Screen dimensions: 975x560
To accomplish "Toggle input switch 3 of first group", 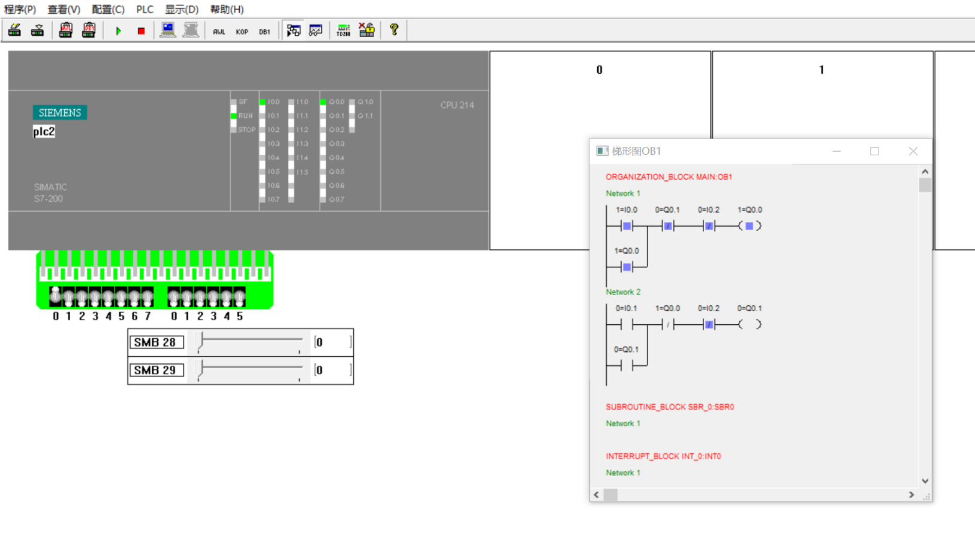I will [95, 296].
